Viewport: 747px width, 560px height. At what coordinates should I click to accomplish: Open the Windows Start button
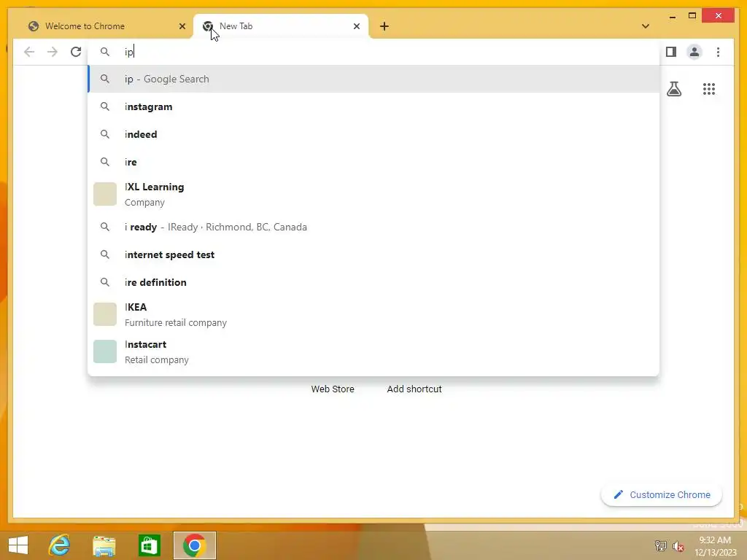click(18, 545)
